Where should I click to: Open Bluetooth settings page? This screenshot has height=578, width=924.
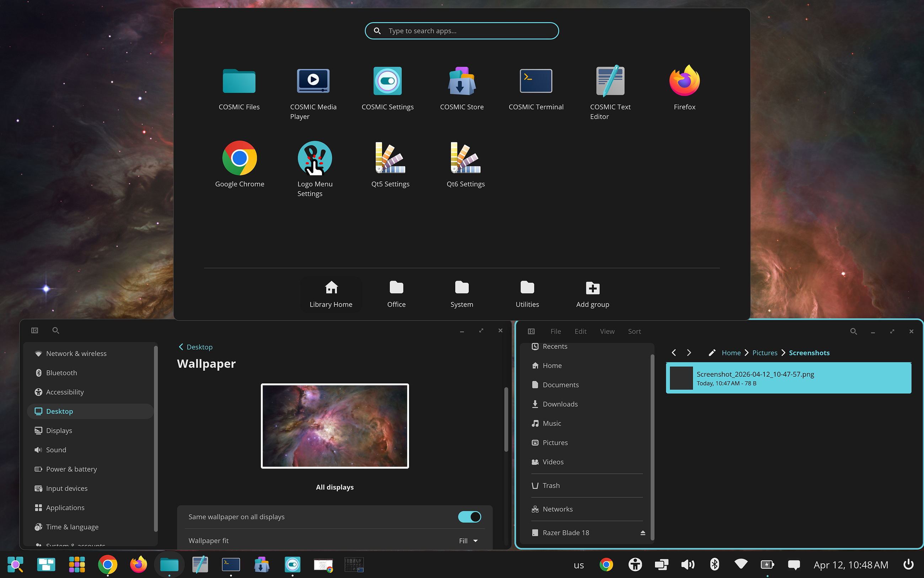coord(90,373)
